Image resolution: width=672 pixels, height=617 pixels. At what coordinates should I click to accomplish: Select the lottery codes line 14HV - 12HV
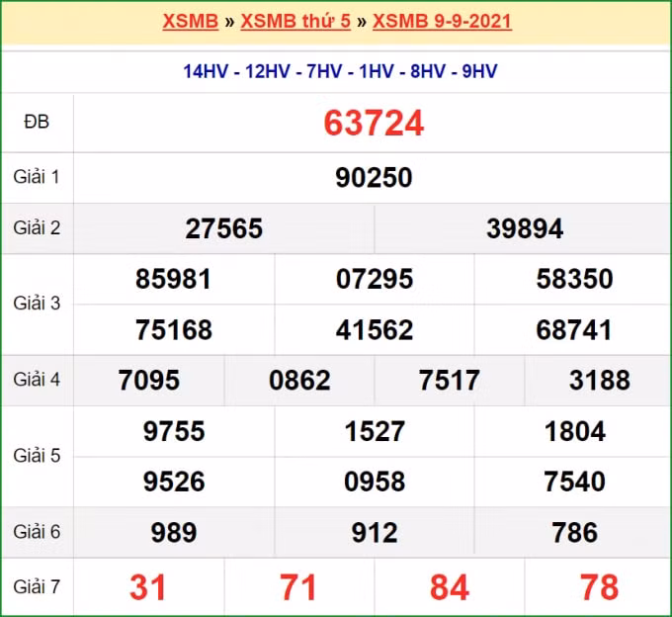(x=340, y=71)
